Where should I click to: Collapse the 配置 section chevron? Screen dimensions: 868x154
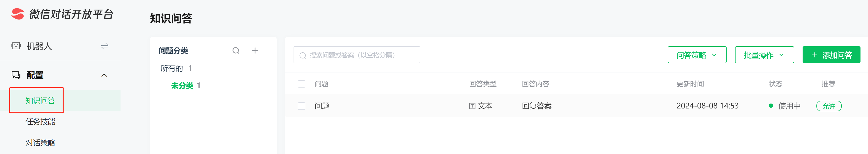point(105,75)
